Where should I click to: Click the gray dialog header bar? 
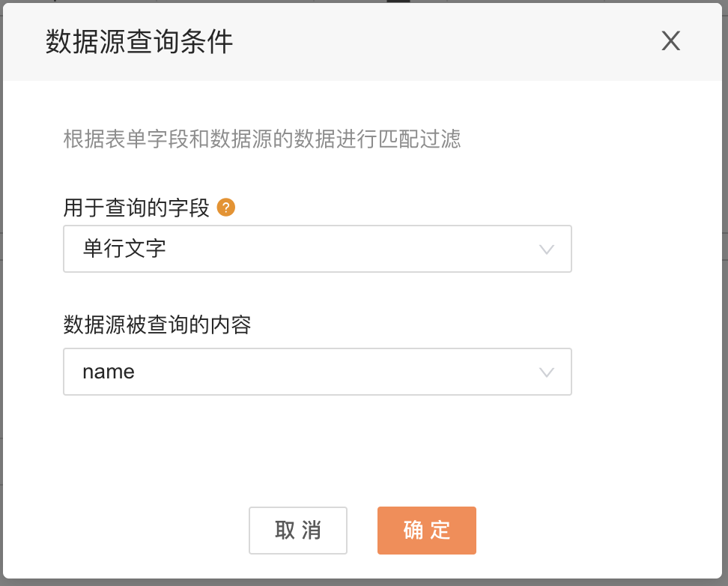pos(363,42)
